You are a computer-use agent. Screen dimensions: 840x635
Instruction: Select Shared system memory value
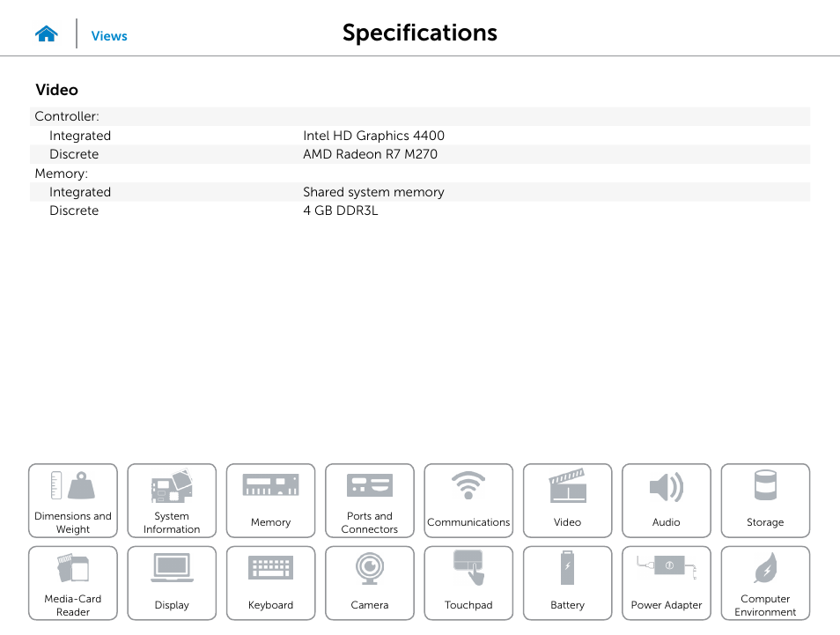(x=373, y=192)
